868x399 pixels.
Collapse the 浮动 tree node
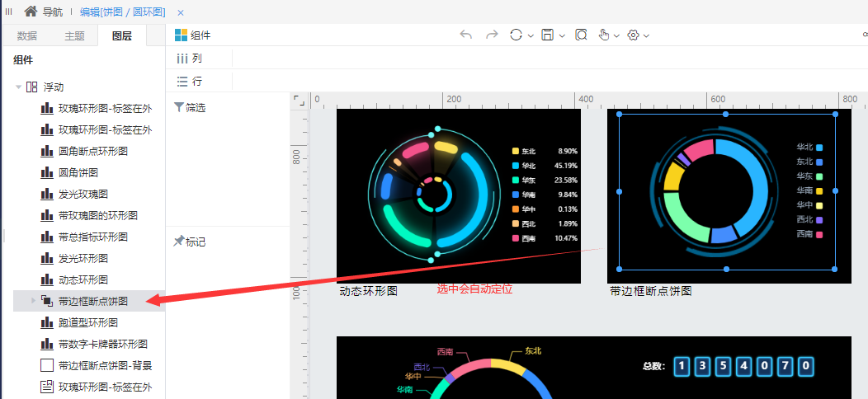(x=19, y=87)
